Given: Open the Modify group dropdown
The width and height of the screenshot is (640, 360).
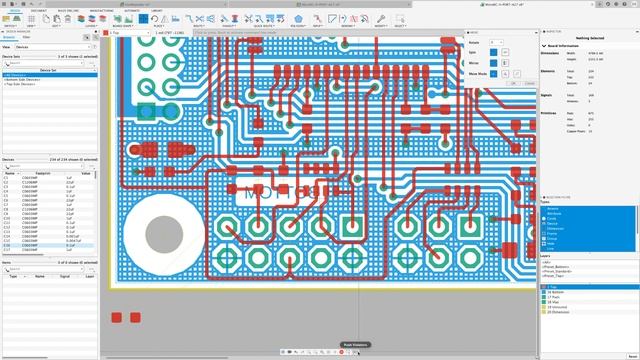Looking at the screenshot, I should (381, 26).
